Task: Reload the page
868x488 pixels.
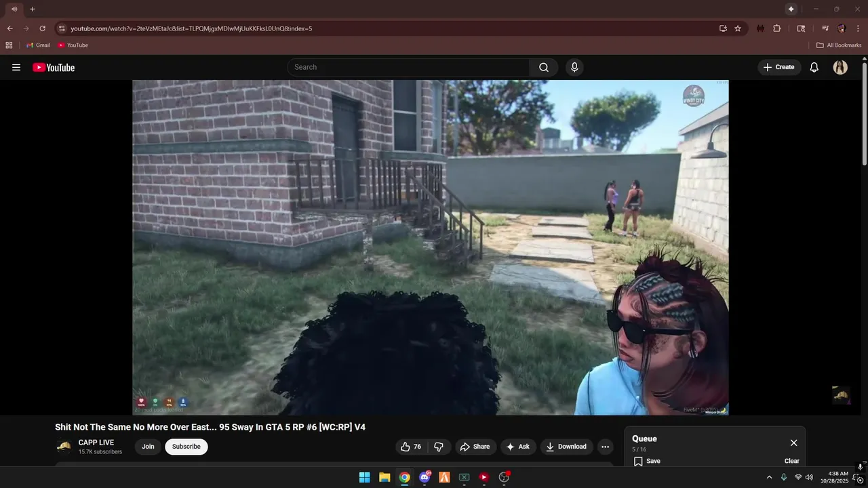Action: click(42, 28)
